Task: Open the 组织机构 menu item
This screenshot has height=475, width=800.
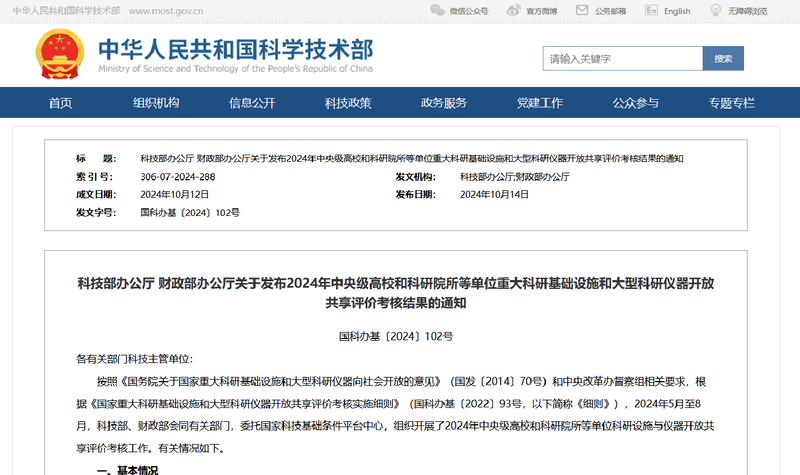Action: tap(156, 103)
